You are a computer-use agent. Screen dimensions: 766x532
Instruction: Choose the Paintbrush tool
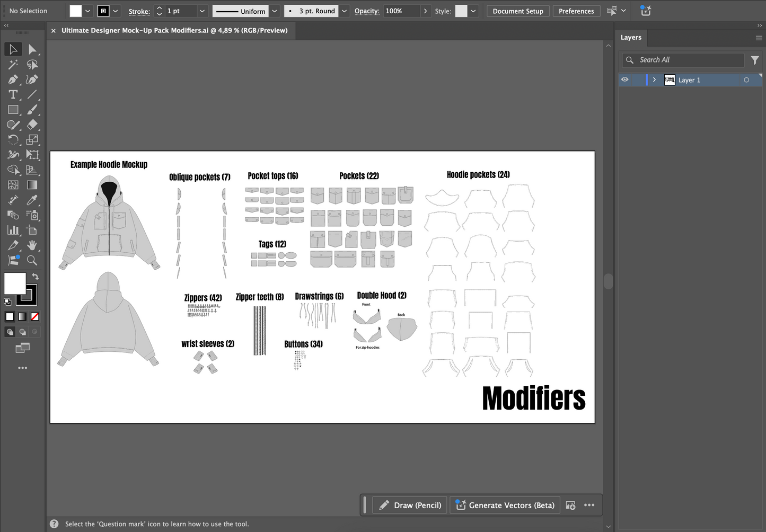pos(32,110)
